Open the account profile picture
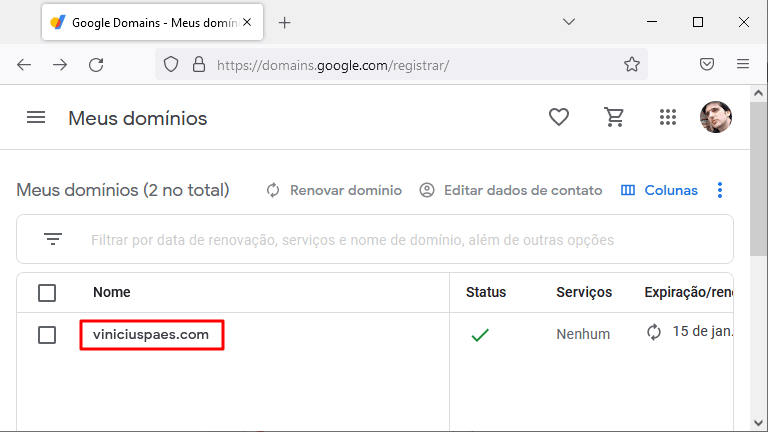This screenshot has width=768, height=432. pyautogui.click(x=716, y=117)
